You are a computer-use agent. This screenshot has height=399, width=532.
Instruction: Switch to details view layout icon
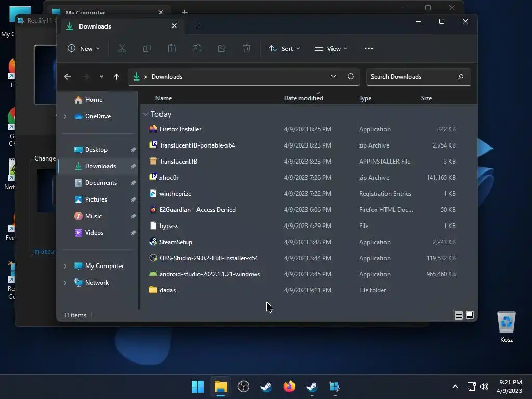pyautogui.click(x=458, y=315)
